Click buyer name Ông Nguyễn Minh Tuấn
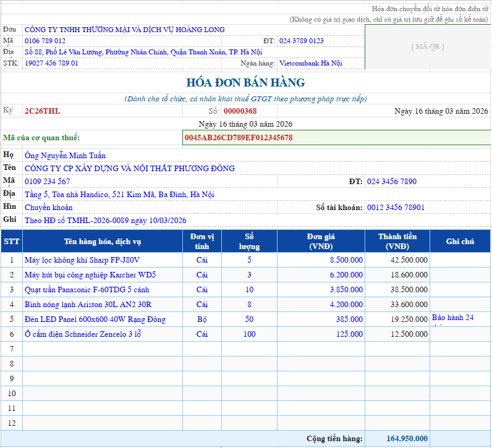Viewport: 492px width, 448px height. [65, 156]
